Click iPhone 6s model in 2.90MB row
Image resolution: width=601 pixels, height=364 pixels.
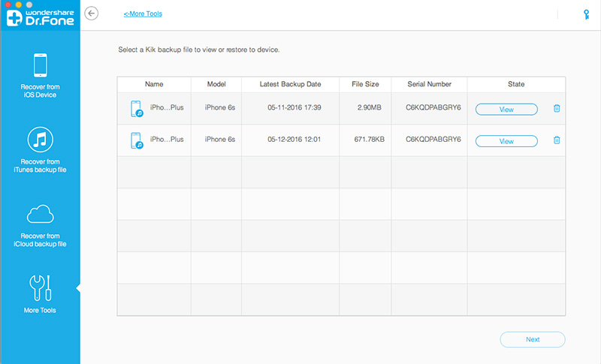[x=219, y=107]
